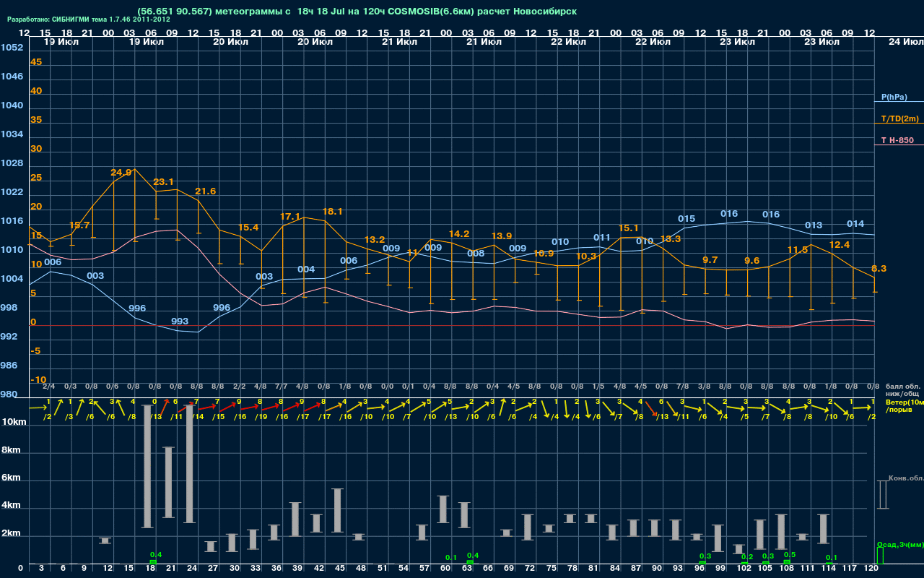Viewport: 924px width, 578px height.
Task: Click the temperature label 18.1
Action: [332, 212]
